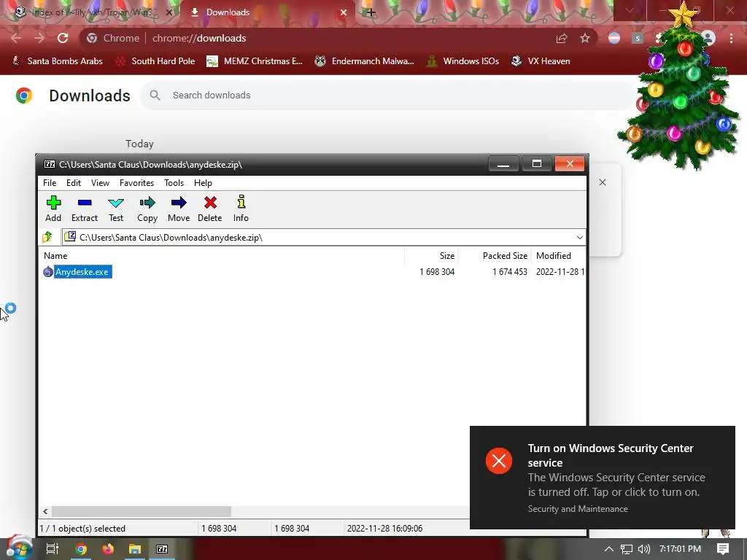Switch to the Index of Trojan tab

coord(93,12)
